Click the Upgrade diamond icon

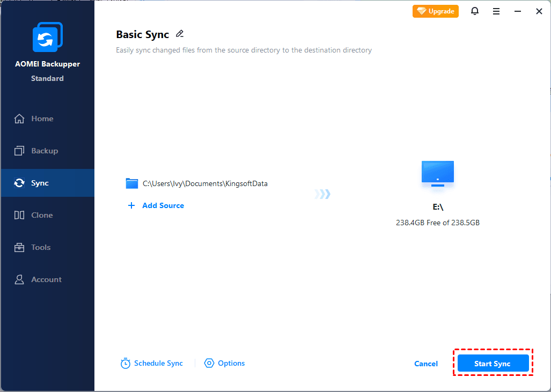click(x=421, y=11)
